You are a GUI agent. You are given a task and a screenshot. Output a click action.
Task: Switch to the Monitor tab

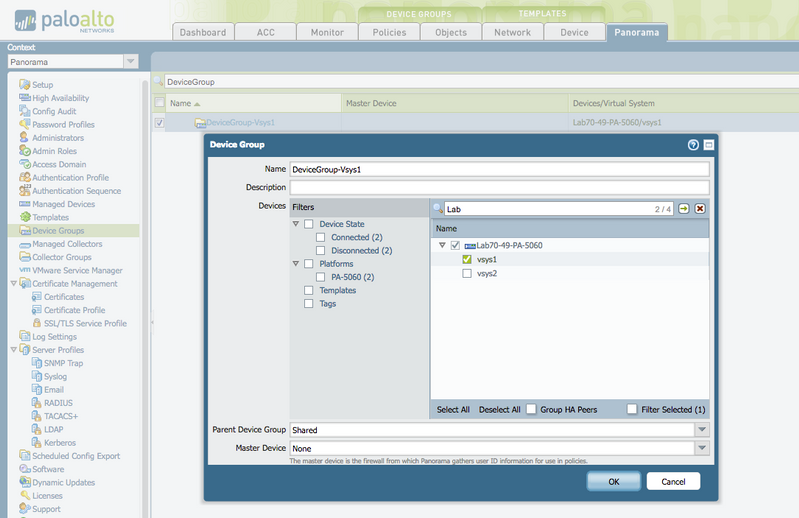pyautogui.click(x=327, y=32)
